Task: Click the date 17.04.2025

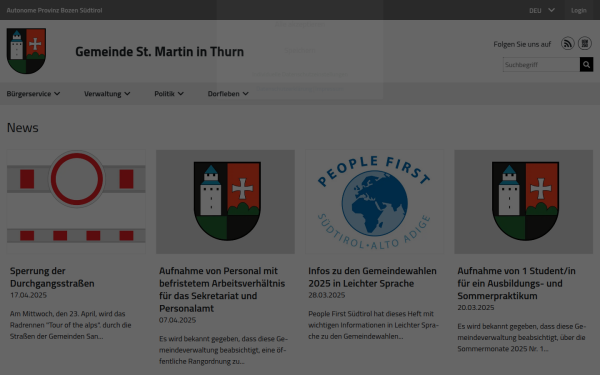Action: click(x=28, y=295)
